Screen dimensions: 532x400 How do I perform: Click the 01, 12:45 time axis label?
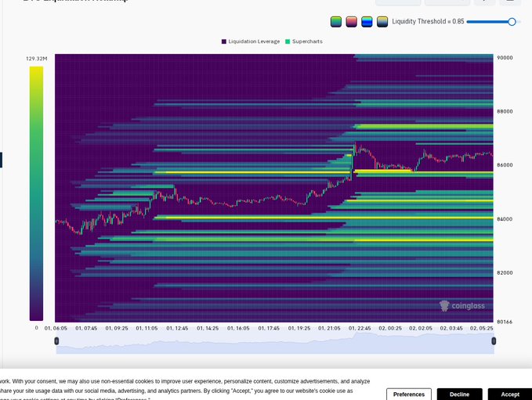177,328
